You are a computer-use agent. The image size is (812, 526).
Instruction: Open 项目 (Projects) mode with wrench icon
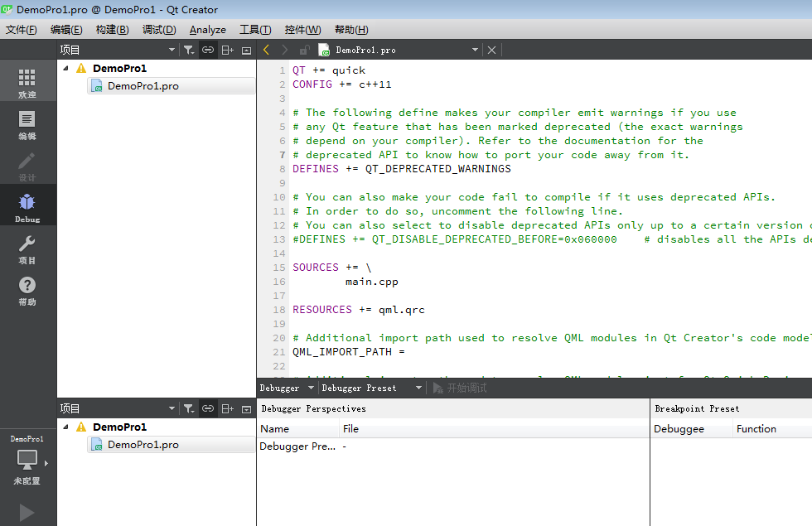coord(27,249)
